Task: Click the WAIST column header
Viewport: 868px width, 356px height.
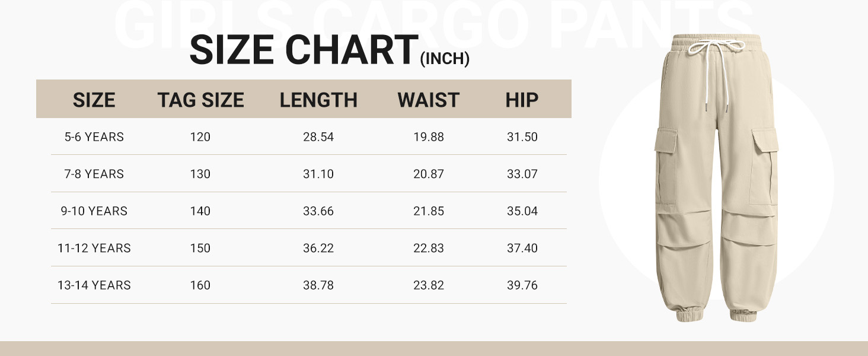Action: pos(428,100)
